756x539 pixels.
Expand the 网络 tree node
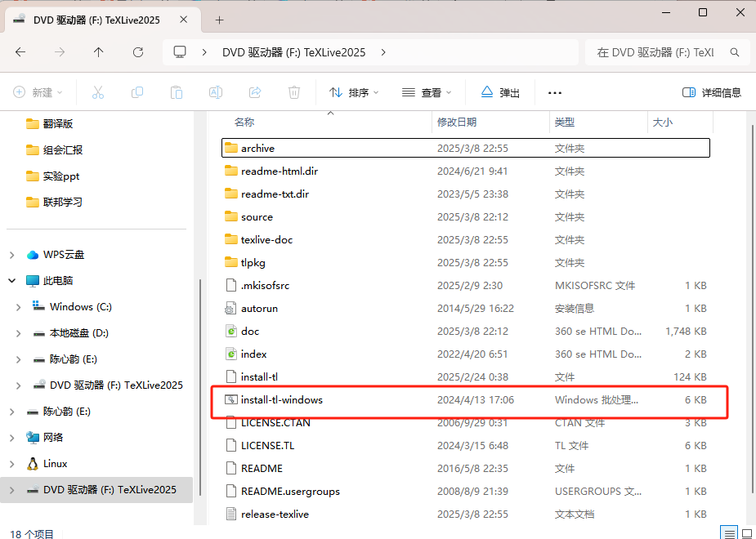click(x=12, y=438)
